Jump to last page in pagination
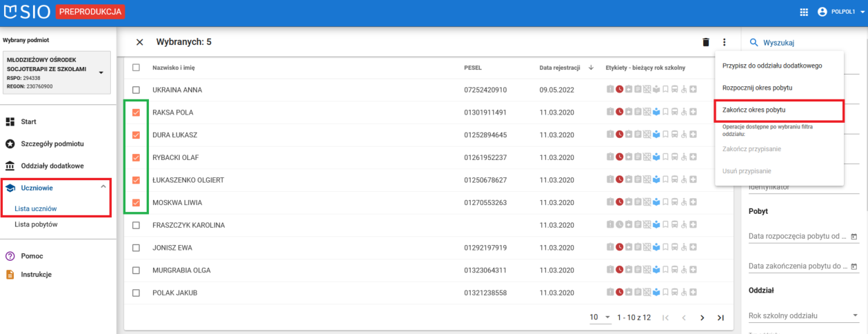The width and height of the screenshot is (868, 334). [x=720, y=317]
